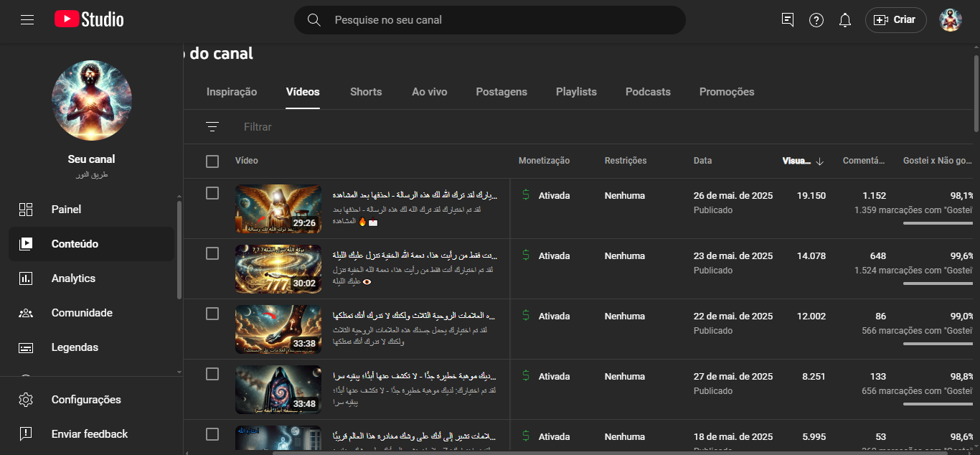Open the notifications bell
980x455 pixels.
[845, 20]
